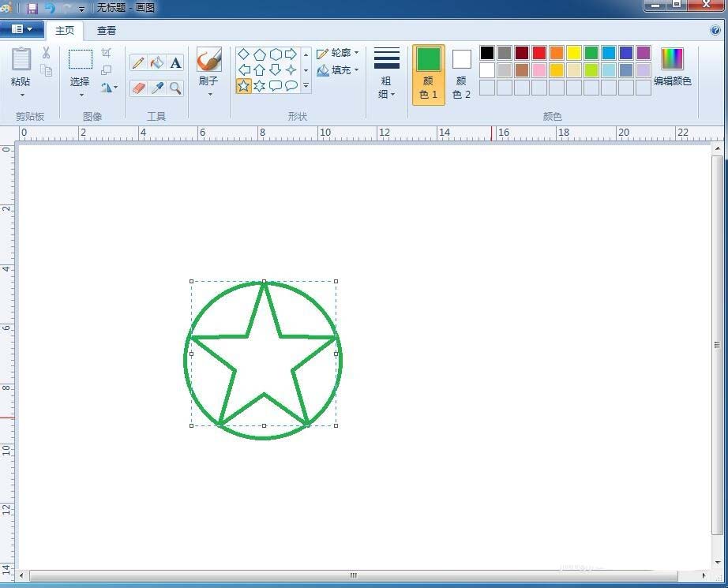728x588 pixels.
Task: Pick the red color swatch
Action: [539, 53]
